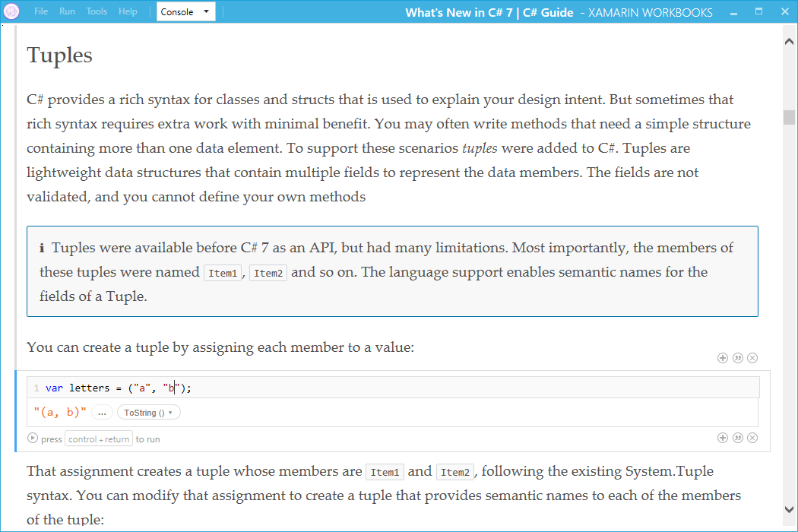Image resolution: width=798 pixels, height=532 pixels.
Task: Click the "(a, b)" result output
Action: click(x=60, y=413)
